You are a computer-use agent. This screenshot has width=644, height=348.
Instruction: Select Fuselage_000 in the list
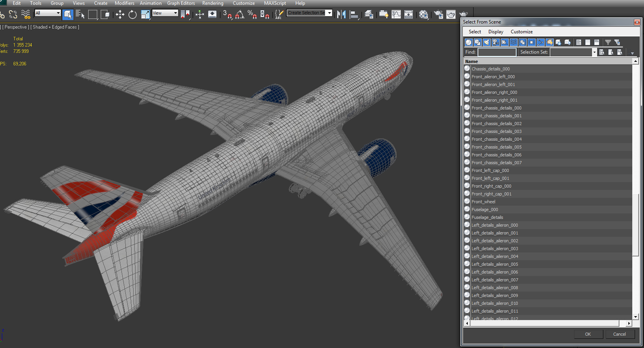[x=548, y=210]
